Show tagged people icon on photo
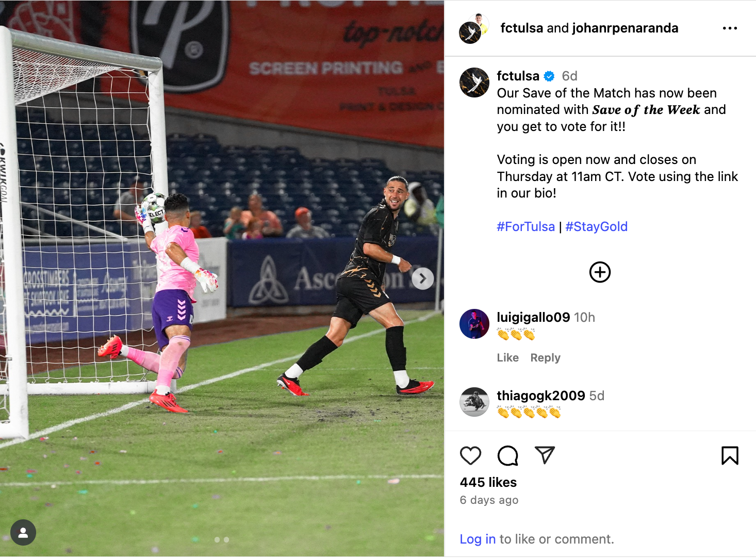Image resolution: width=756 pixels, height=558 pixels. coord(23,533)
